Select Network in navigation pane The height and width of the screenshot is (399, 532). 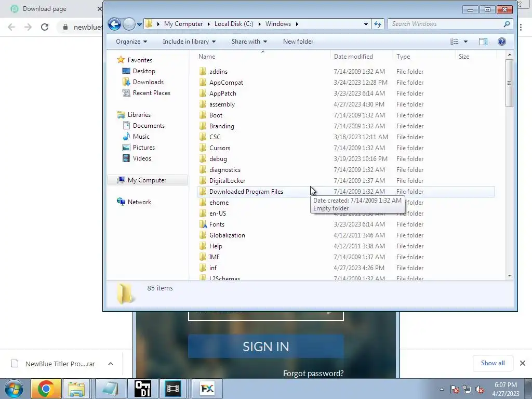pyautogui.click(x=139, y=202)
